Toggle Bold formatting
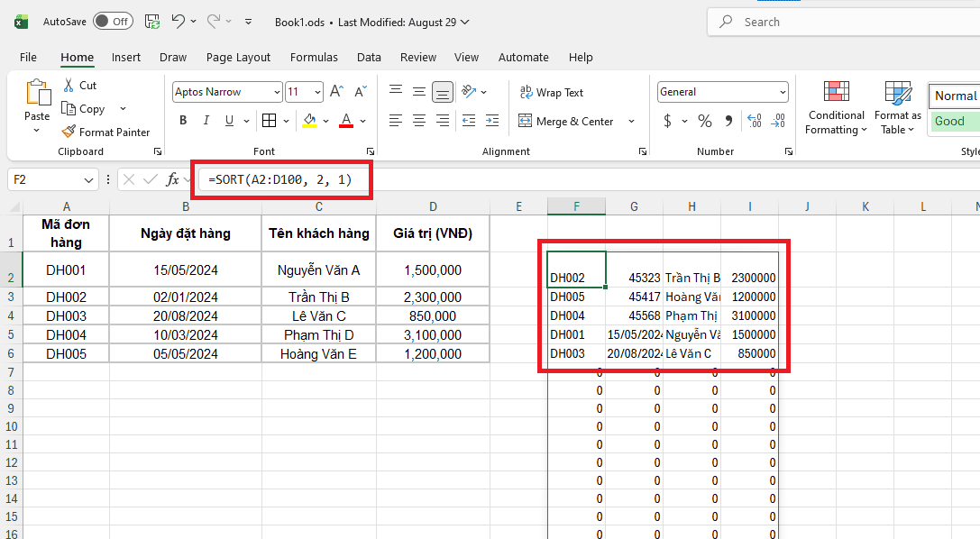This screenshot has width=980, height=539. (x=183, y=121)
